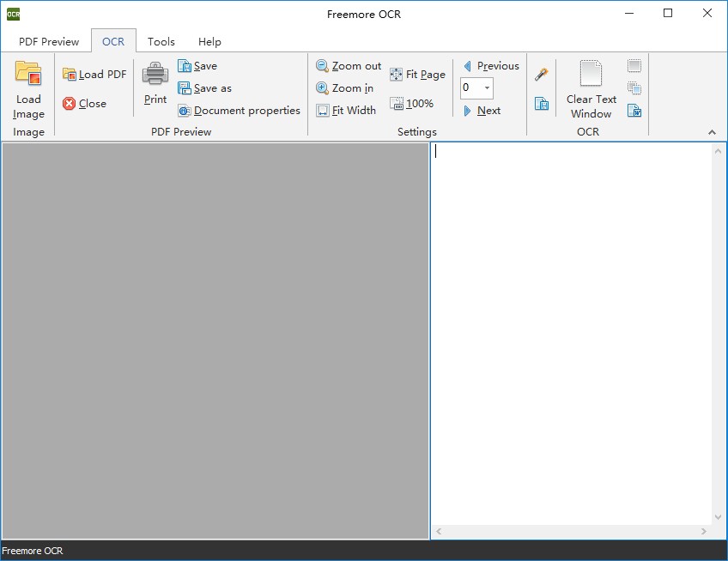Switch to the PDF Preview tab
728x561 pixels.
(x=49, y=41)
